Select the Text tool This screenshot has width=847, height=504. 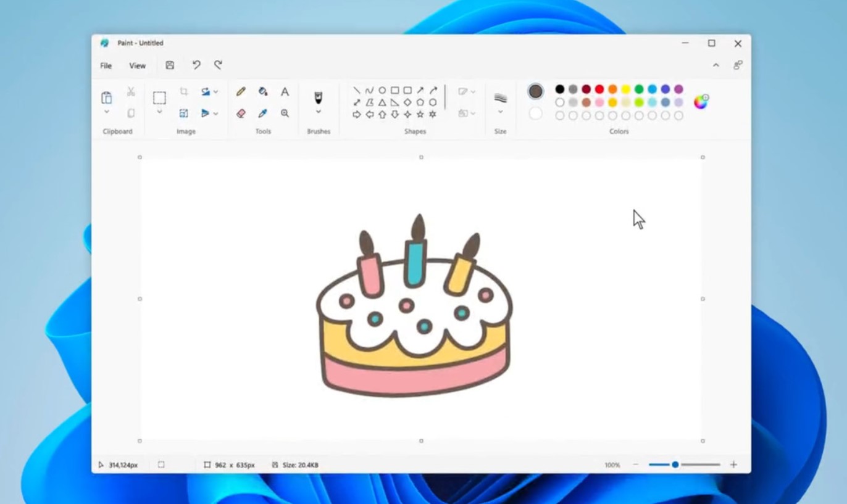click(x=285, y=91)
